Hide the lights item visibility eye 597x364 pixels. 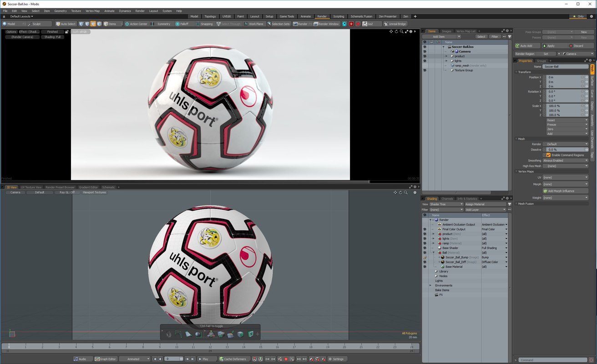425,61
